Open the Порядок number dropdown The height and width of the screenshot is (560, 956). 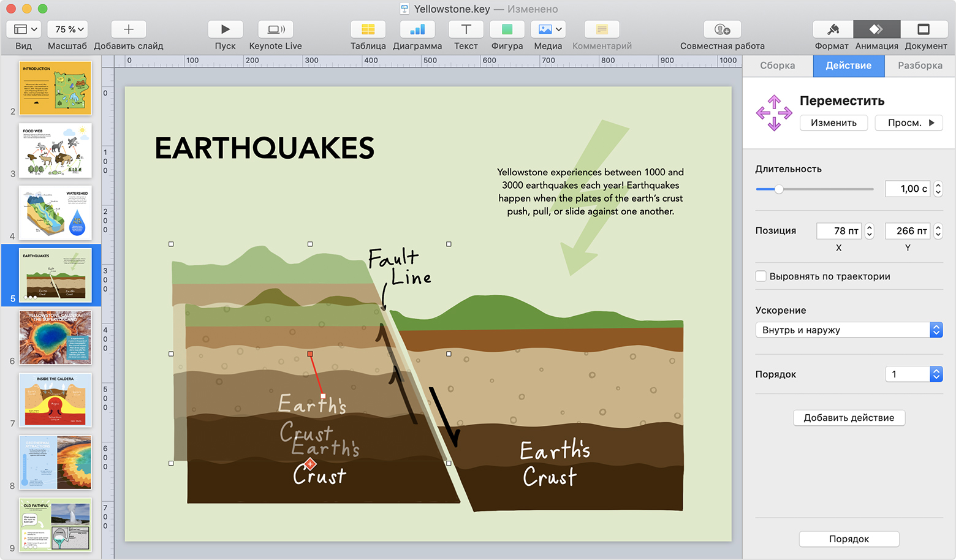coord(914,374)
